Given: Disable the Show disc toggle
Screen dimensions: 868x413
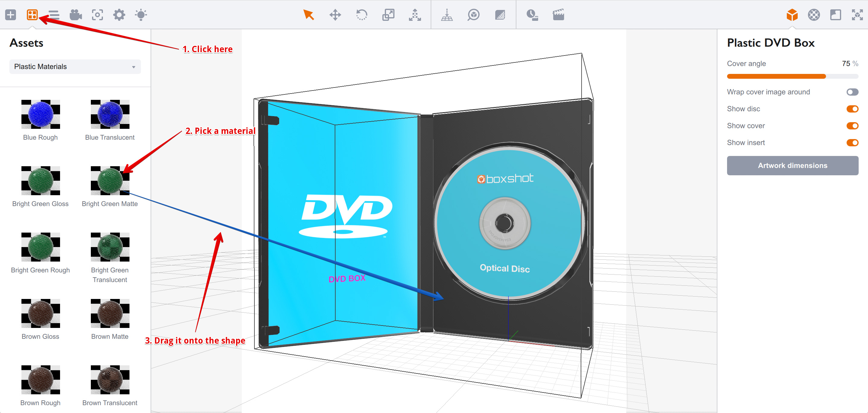Looking at the screenshot, I should [852, 109].
